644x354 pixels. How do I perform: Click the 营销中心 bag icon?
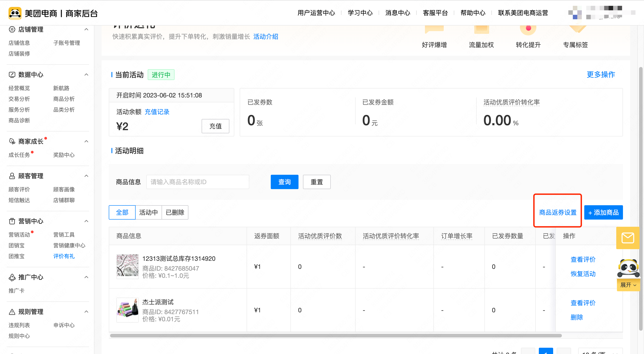pos(12,221)
